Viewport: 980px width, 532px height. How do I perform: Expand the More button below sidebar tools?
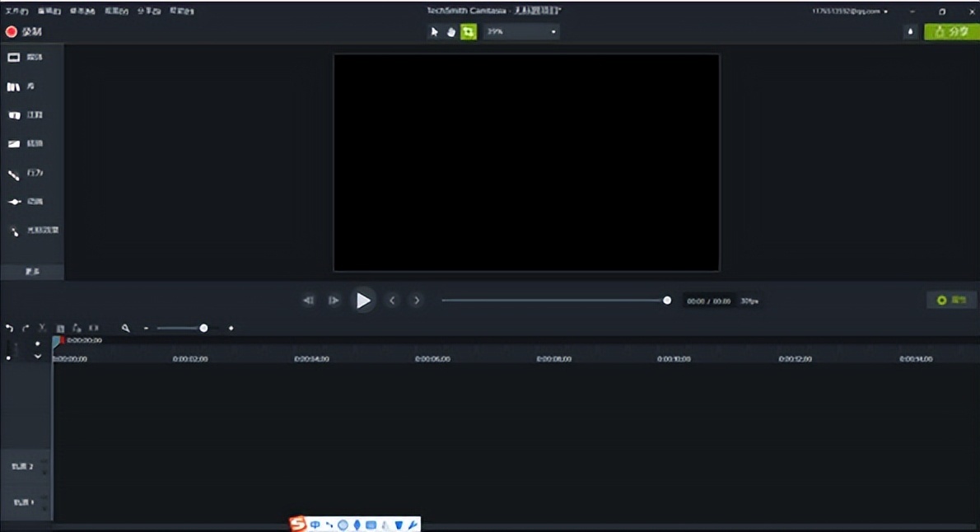[32, 271]
